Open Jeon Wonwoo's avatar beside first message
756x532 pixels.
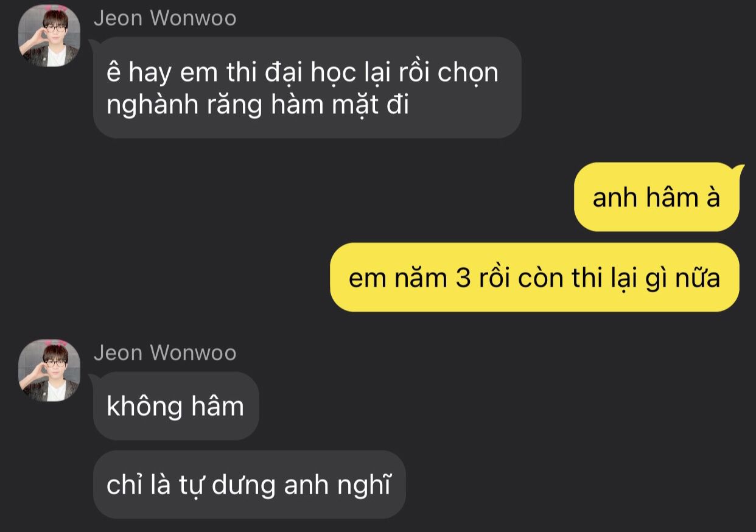pos(49,36)
